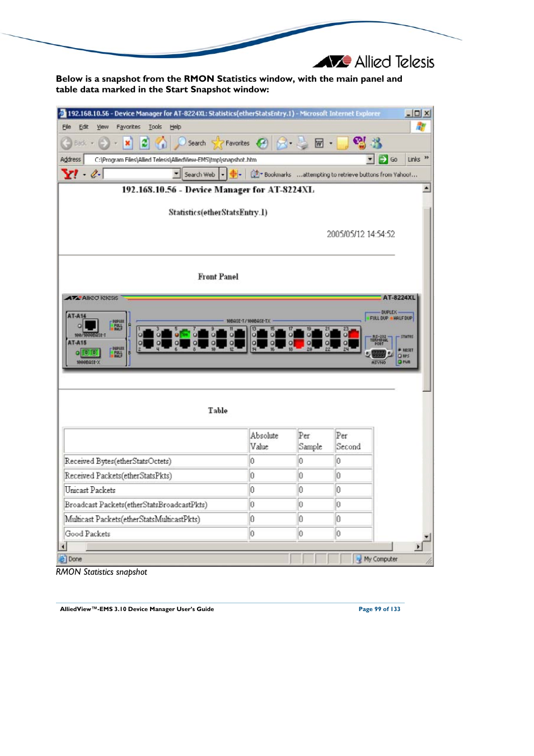Viewport: 534px width, 756px height.
Task: Click the orange Yahoo toolbar icon after Search Web
Action: (233, 174)
